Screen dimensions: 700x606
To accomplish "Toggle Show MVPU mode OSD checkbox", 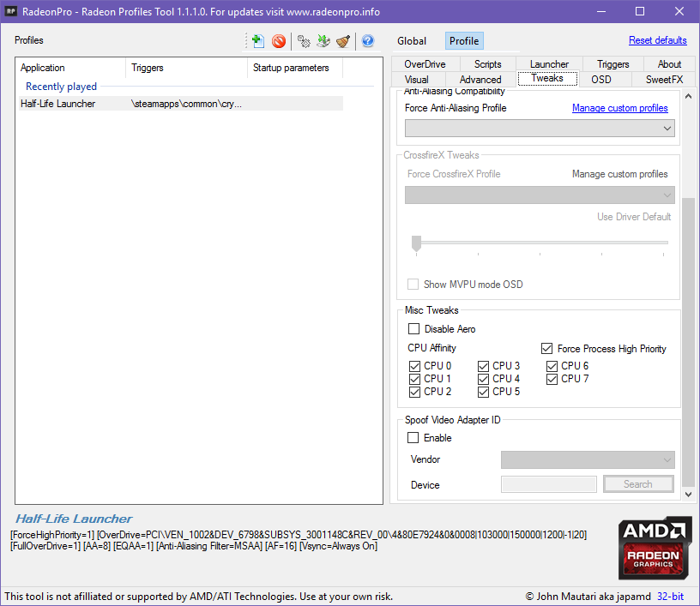I will pyautogui.click(x=413, y=284).
